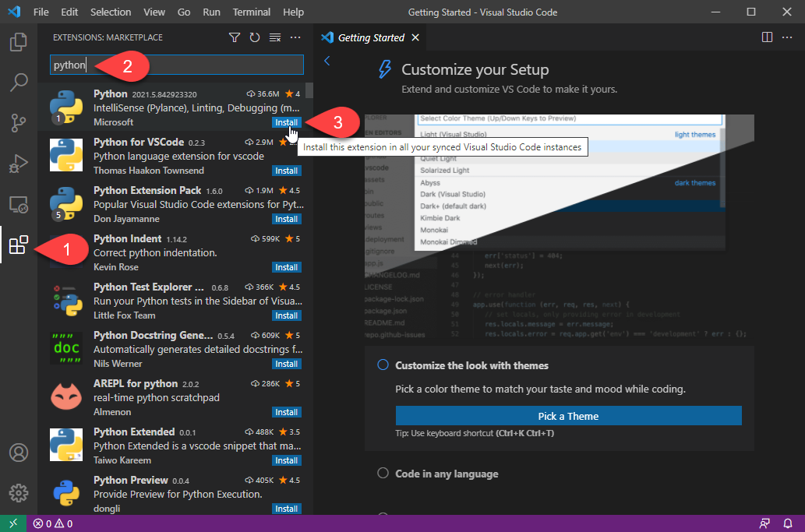Click the VS Code logo in the title bar
Viewport: 805px width, 532px height.
[14, 12]
